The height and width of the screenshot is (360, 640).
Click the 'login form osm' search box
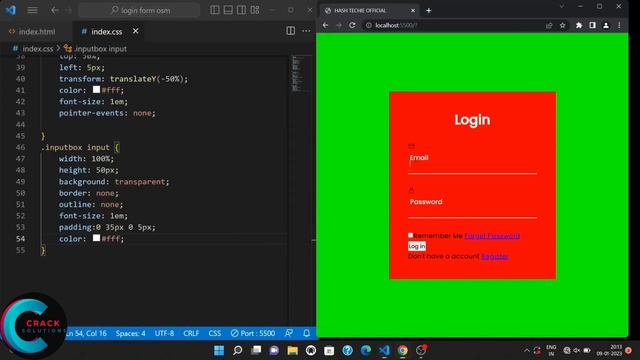(x=139, y=10)
